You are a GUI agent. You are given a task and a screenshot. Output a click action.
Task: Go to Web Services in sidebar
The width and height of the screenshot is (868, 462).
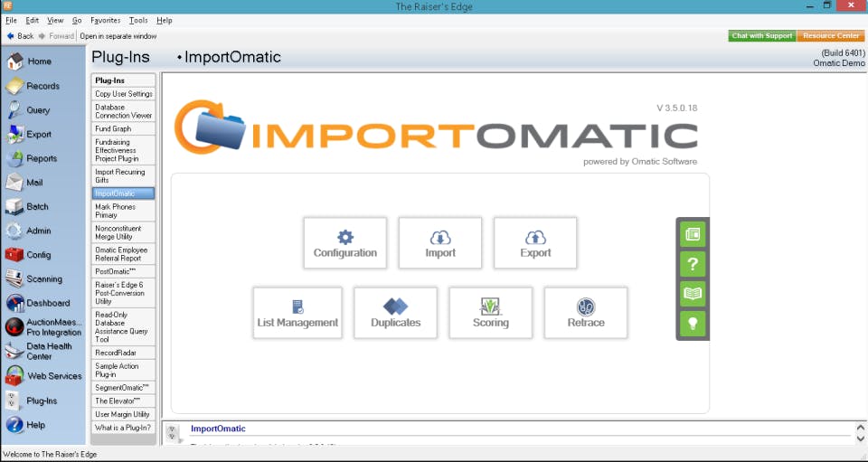click(x=43, y=376)
